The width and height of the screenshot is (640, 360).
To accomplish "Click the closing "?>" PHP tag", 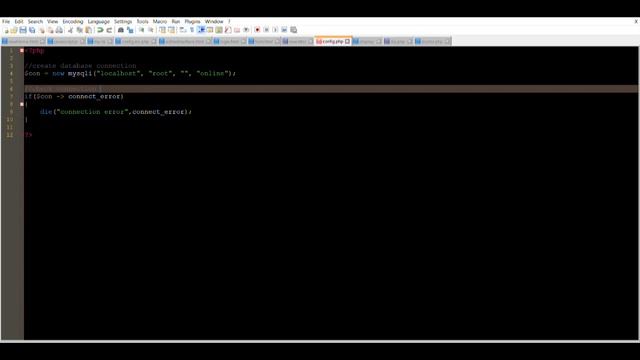I will pos(28,135).
